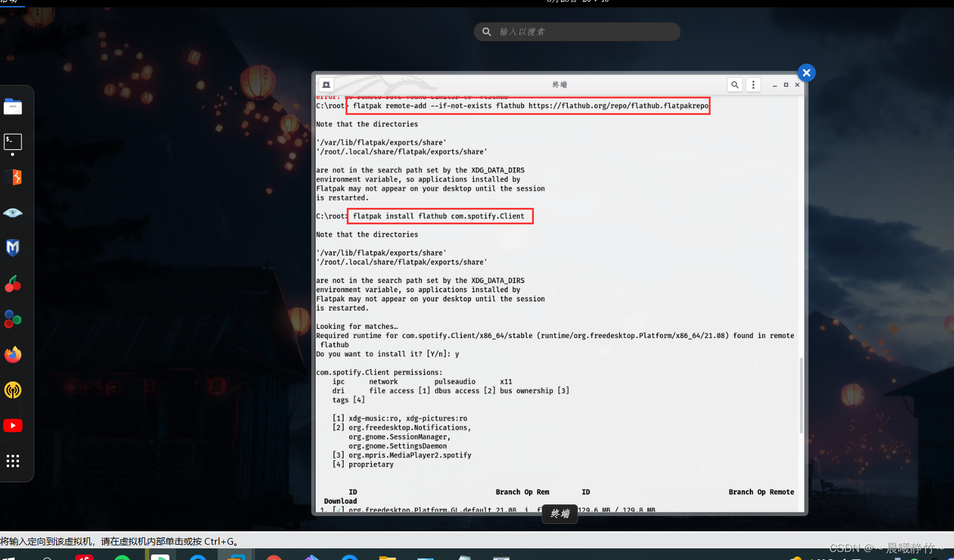Click the terminal search magnifier button

[x=735, y=85]
